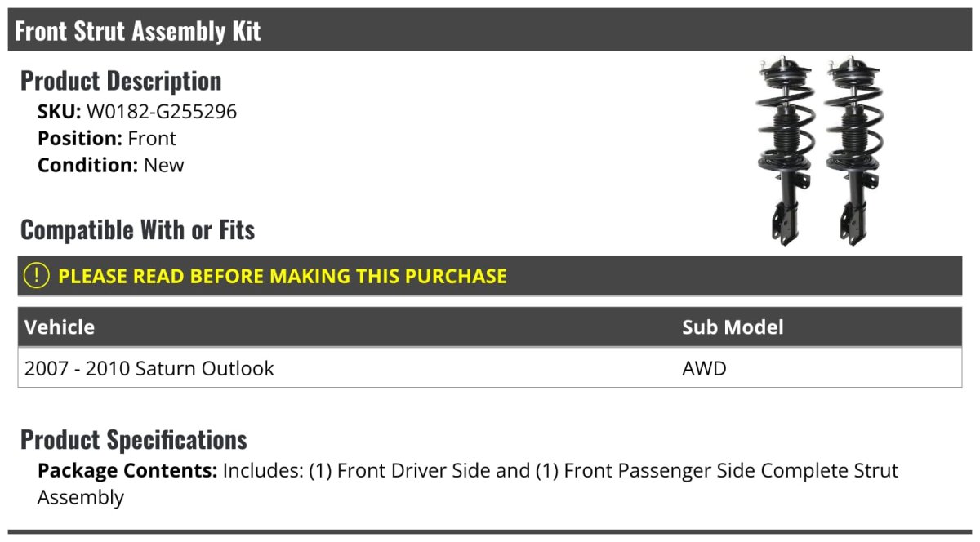This screenshot has height=542, width=980.
Task: Click the bold SKU label
Action: pyautogui.click(x=59, y=111)
